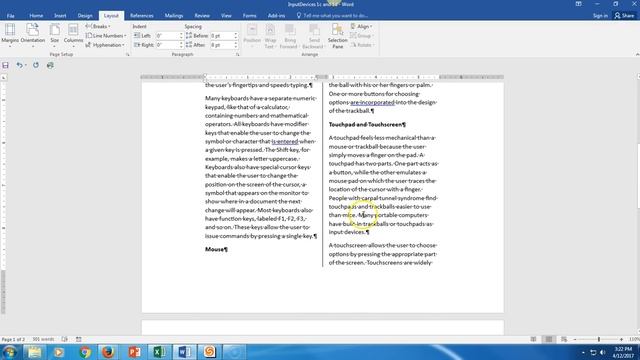640x360 pixels.
Task: Open Excel from the taskbar
Action: (159, 352)
